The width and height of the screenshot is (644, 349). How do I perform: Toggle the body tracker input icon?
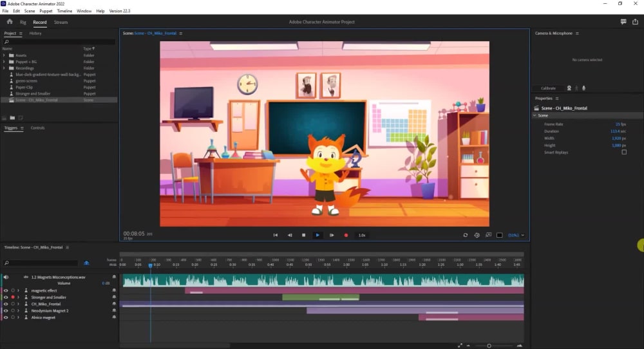pos(576,88)
